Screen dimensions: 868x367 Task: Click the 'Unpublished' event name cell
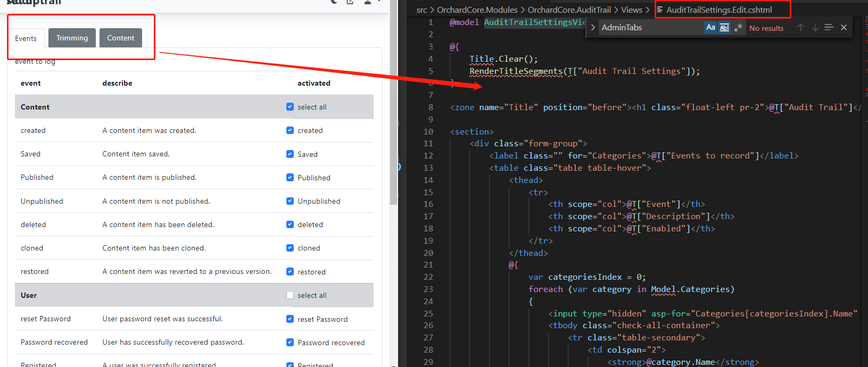pos(42,201)
